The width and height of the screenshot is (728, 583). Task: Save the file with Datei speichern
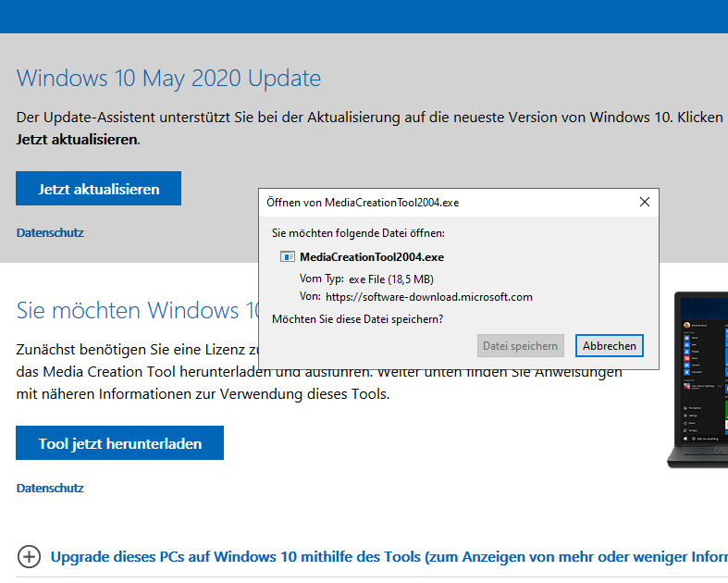click(521, 345)
